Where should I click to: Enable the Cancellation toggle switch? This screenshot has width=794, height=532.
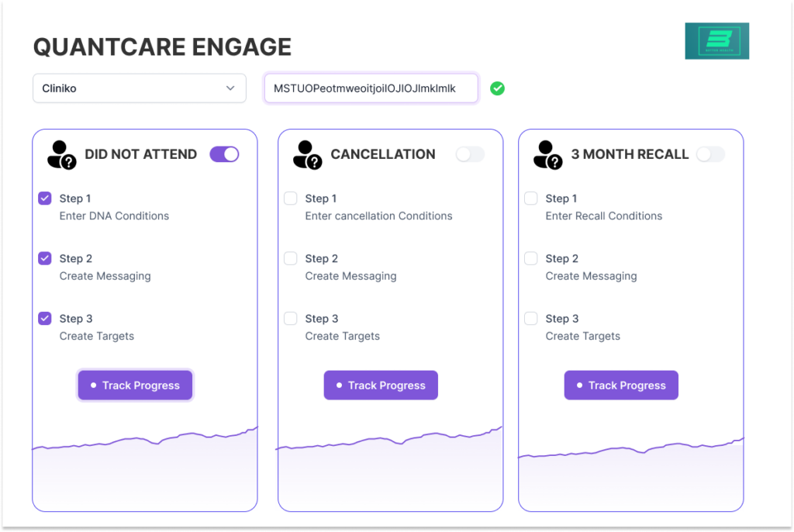point(470,154)
